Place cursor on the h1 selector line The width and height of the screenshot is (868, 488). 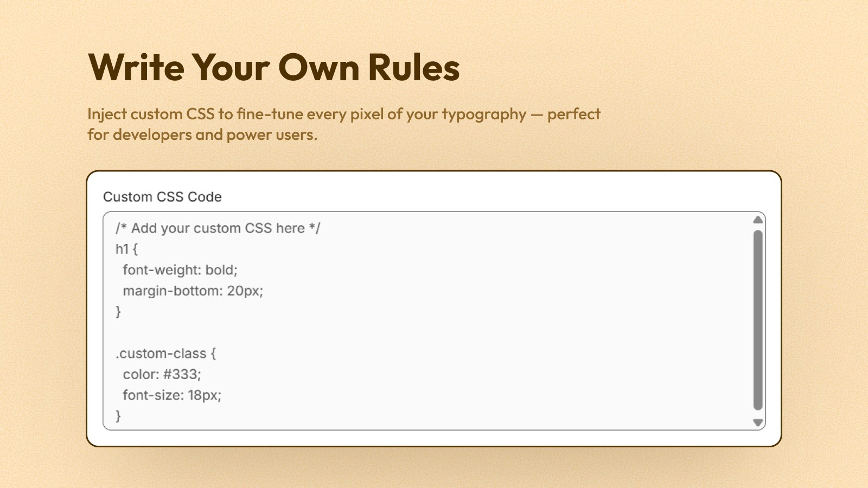pyautogui.click(x=122, y=249)
